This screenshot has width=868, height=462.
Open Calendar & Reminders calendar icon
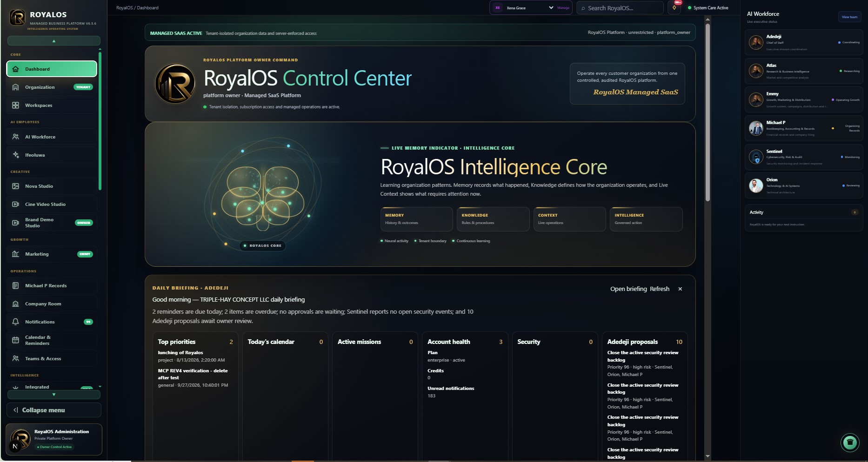[x=15, y=340]
